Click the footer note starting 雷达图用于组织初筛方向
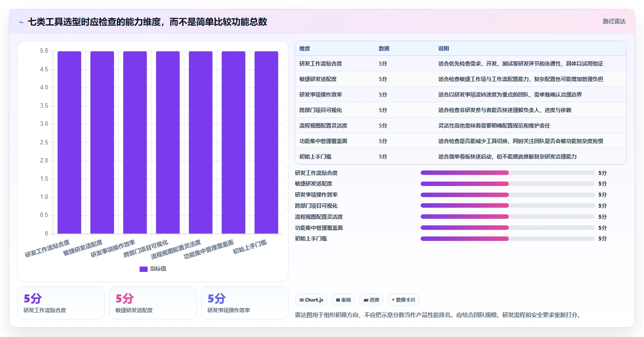This screenshot has width=644, height=337. coord(437,315)
